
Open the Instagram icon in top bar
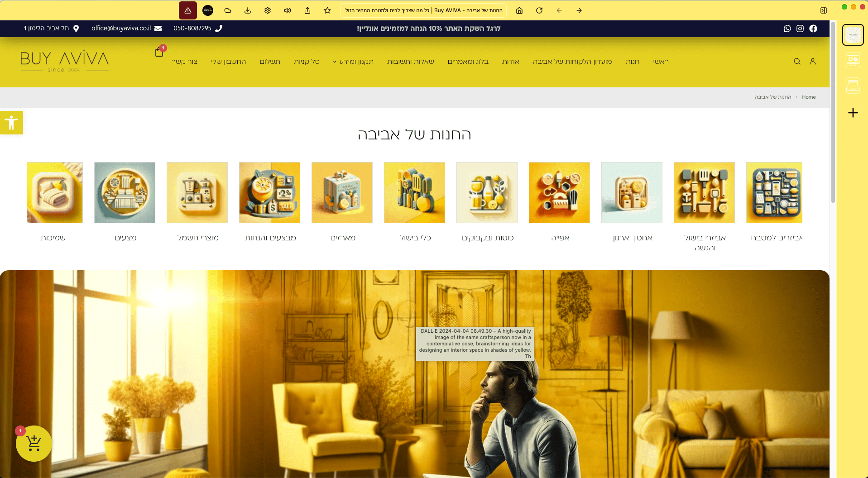click(800, 29)
